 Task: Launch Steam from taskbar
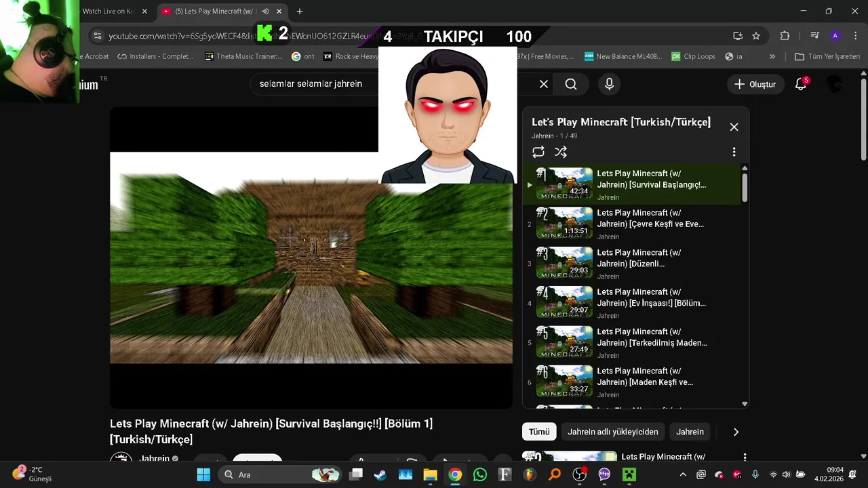(380, 474)
